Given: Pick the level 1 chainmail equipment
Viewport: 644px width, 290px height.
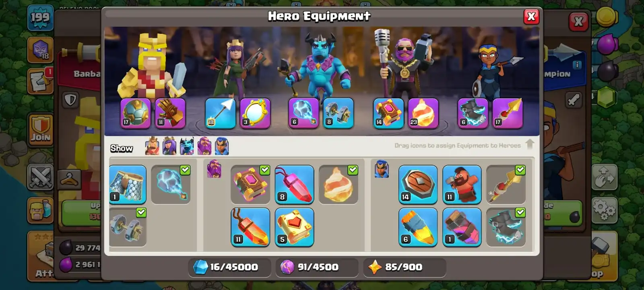Looking at the screenshot, I should 128,184.
